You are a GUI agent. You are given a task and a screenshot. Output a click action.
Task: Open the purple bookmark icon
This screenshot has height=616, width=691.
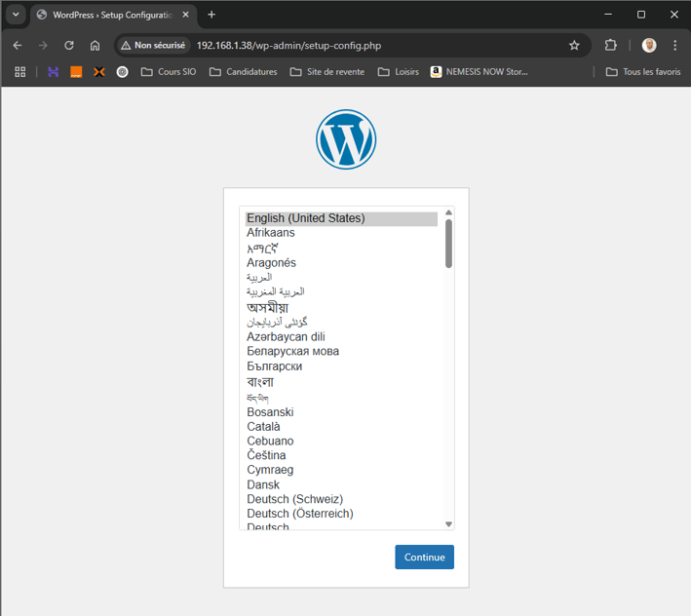[53, 72]
